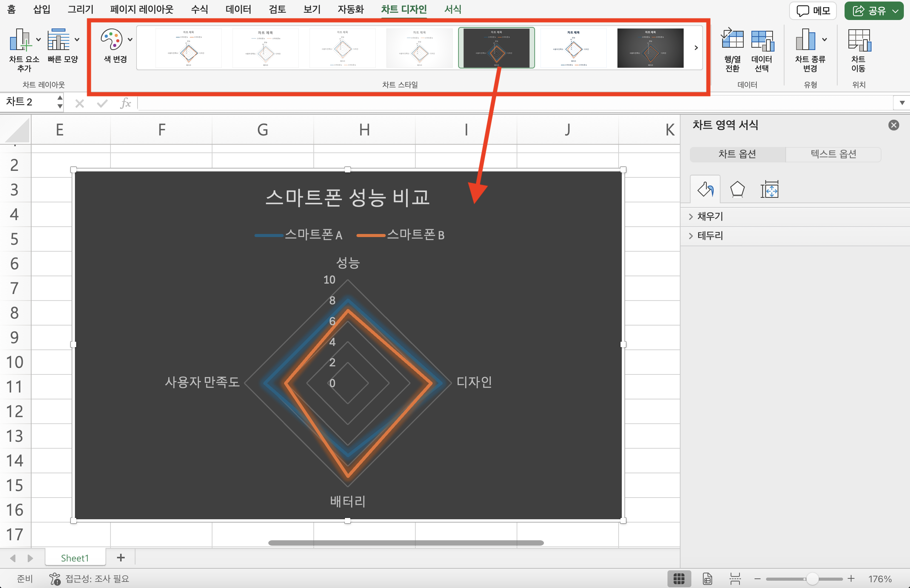Click Change Chart Type (차트 종류 변경) icon
The height and width of the screenshot is (588, 910).
point(805,39)
